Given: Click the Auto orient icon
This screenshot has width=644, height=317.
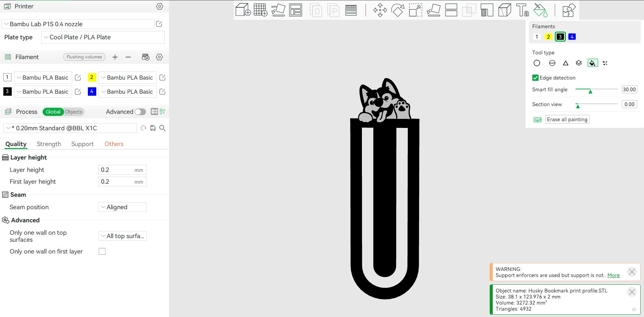Looking at the screenshot, I should pos(278,10).
